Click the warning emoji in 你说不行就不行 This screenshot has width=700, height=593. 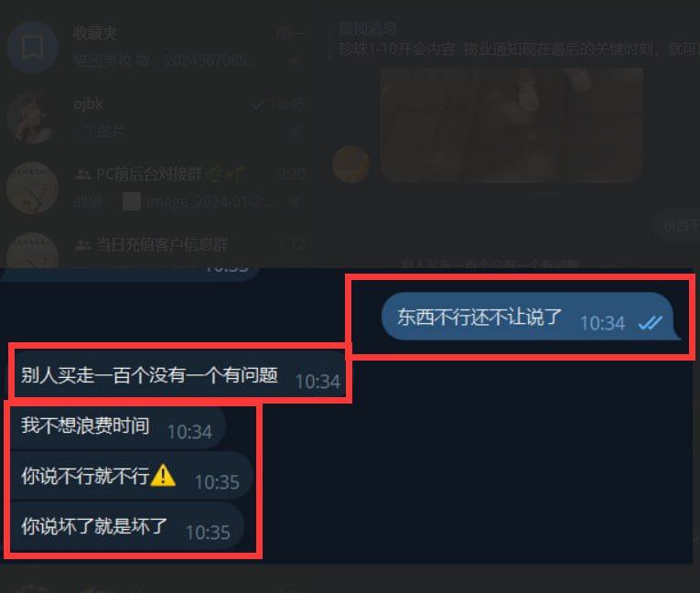point(163,475)
